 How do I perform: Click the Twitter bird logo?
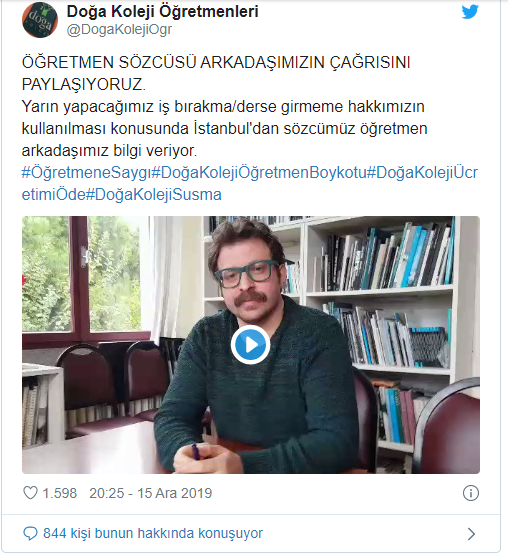click(x=470, y=12)
